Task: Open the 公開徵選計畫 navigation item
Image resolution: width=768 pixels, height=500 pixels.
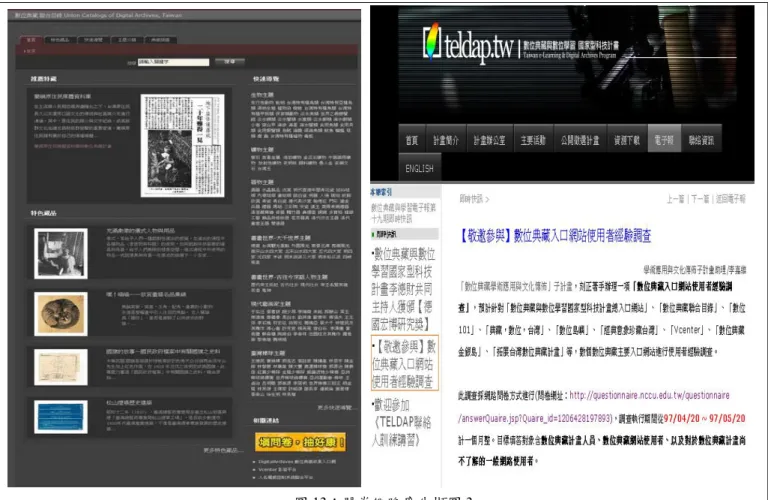Action: [x=580, y=141]
